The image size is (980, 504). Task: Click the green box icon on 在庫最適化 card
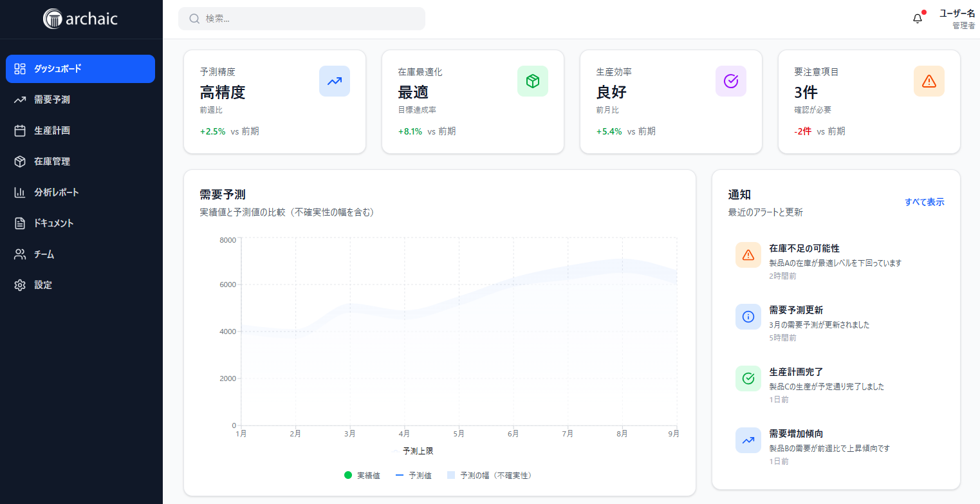click(x=532, y=81)
